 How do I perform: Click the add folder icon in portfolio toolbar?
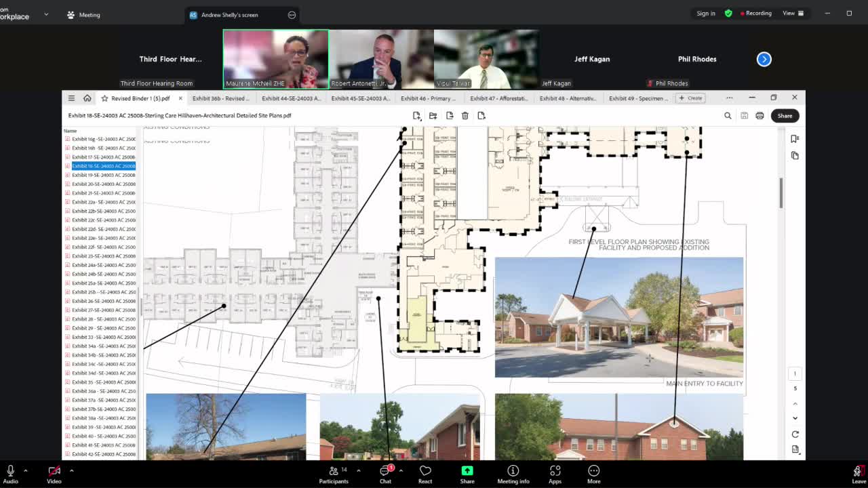[433, 116]
